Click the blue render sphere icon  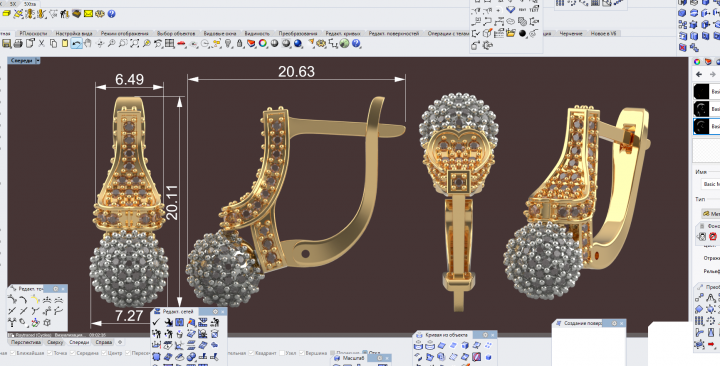[x=298, y=44]
